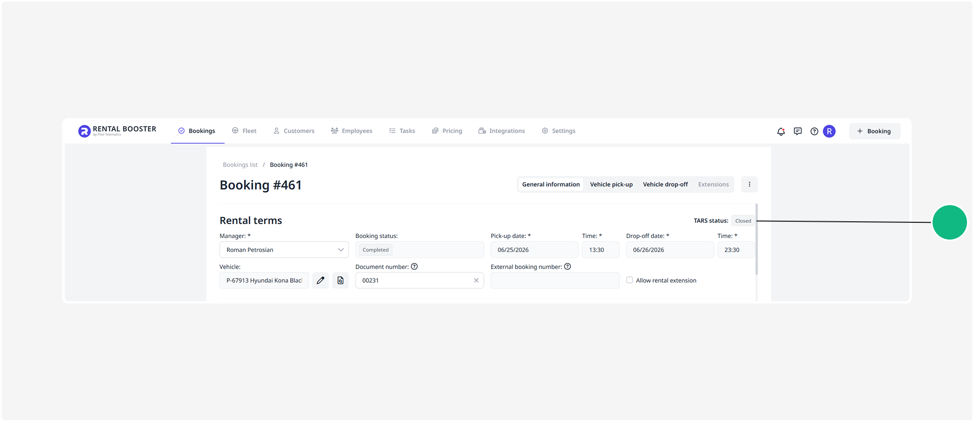Show the Document number help tooltip icon

pyautogui.click(x=414, y=267)
